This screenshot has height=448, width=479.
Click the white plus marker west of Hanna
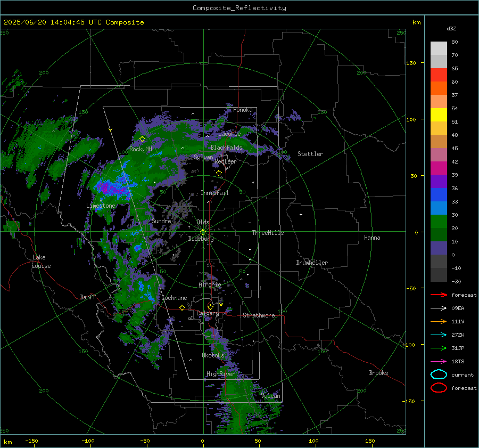[x=301, y=214]
